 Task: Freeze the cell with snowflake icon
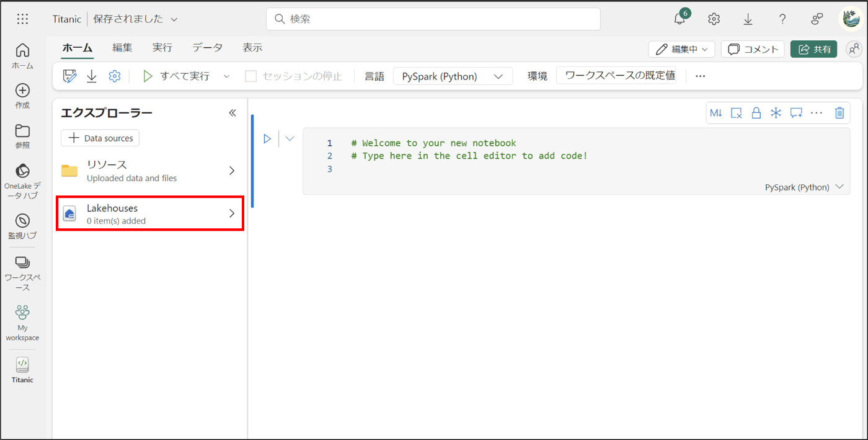(x=776, y=113)
